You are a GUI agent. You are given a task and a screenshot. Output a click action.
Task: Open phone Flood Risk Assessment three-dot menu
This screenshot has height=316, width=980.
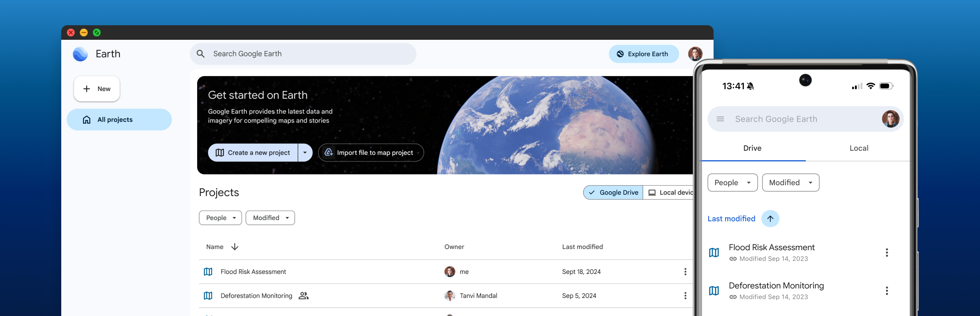click(x=887, y=252)
